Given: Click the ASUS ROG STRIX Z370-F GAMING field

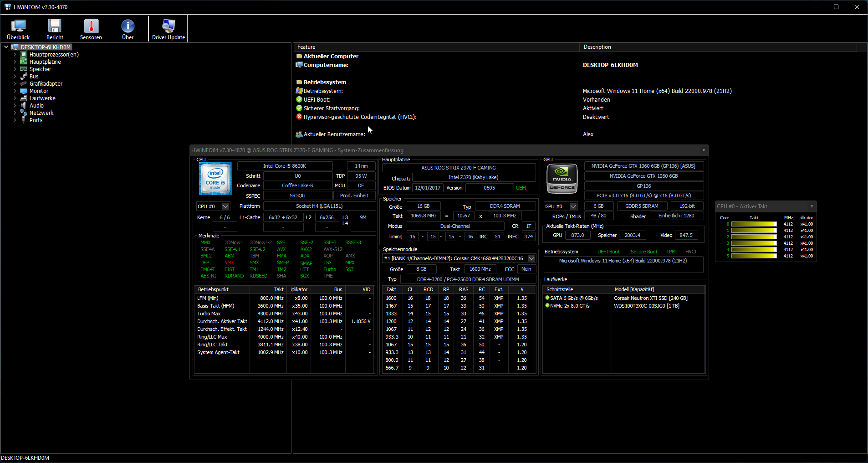Looking at the screenshot, I should (x=459, y=168).
